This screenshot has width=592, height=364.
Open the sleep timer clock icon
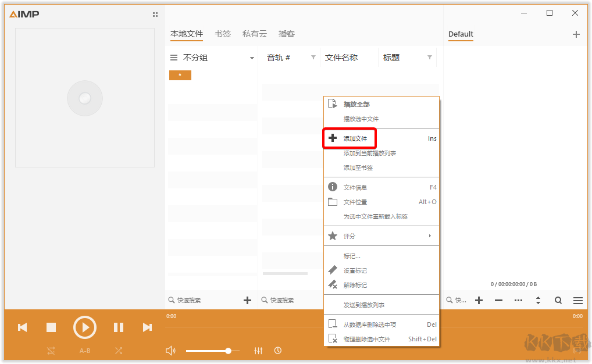click(278, 351)
